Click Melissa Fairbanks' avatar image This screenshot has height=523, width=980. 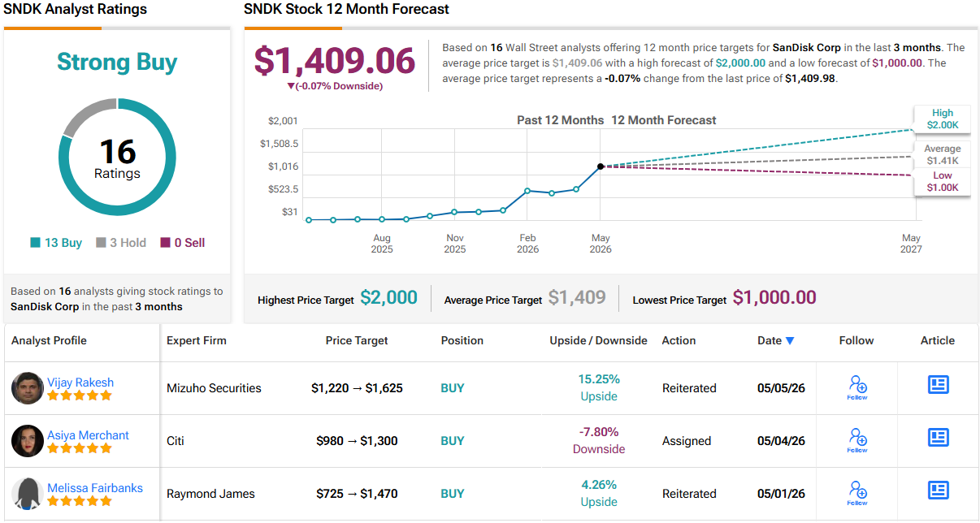[x=28, y=494]
